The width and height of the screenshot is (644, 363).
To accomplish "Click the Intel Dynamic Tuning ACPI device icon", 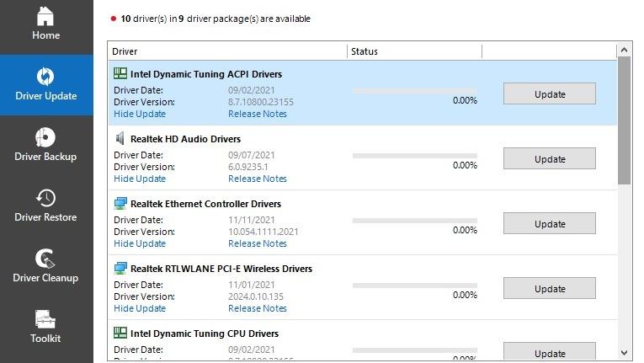I will 120,73.
